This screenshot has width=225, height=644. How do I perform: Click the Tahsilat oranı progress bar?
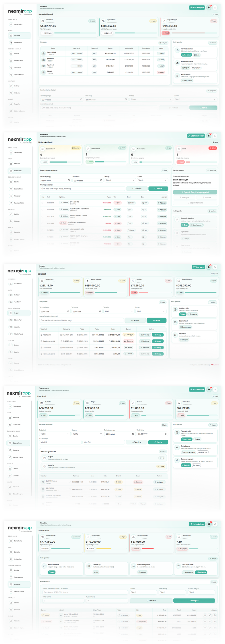coord(203,549)
